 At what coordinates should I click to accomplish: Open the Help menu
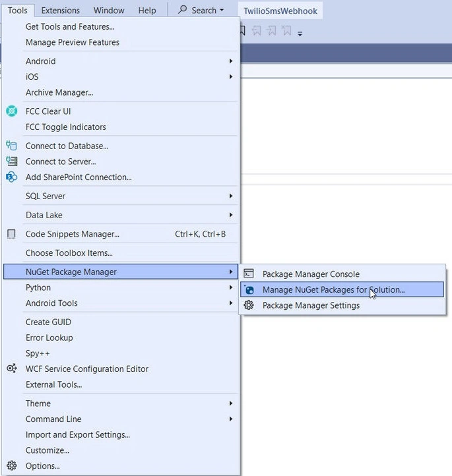[x=147, y=11]
